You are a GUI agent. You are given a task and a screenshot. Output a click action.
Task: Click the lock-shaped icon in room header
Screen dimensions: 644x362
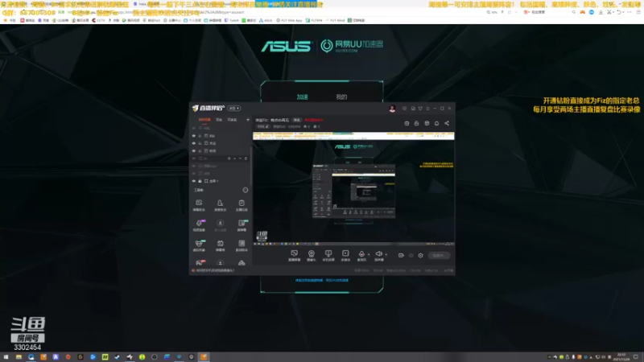(416, 123)
